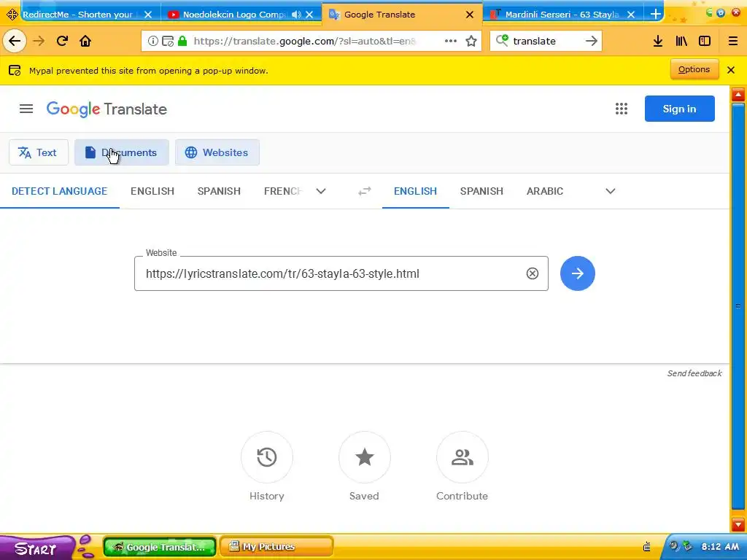Choose French as source language
The height and width of the screenshot is (560, 747).
283,191
